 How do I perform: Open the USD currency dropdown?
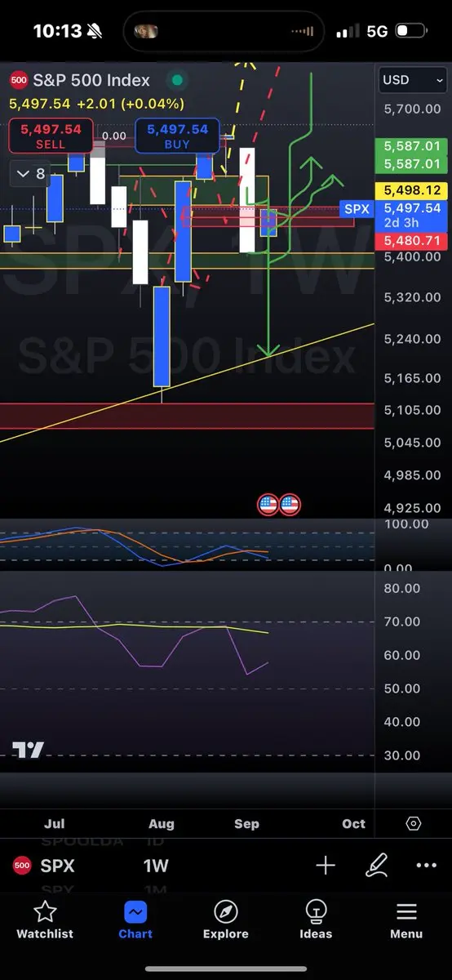[413, 80]
